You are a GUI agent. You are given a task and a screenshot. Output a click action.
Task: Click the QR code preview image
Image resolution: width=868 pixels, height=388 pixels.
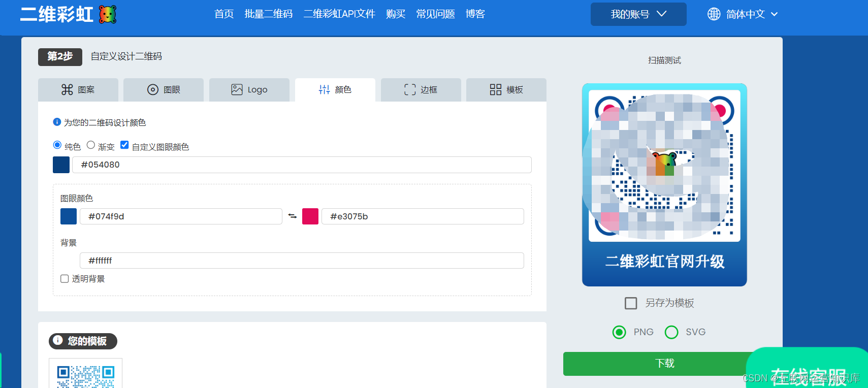coord(664,185)
